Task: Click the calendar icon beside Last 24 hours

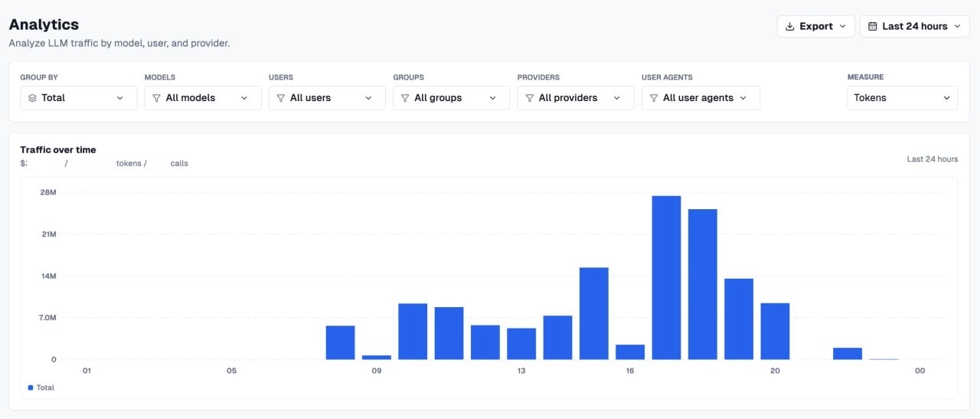Action: click(x=873, y=26)
